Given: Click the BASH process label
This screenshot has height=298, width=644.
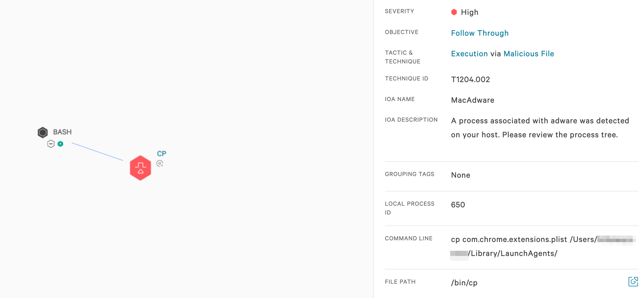Looking at the screenshot, I should point(62,132).
